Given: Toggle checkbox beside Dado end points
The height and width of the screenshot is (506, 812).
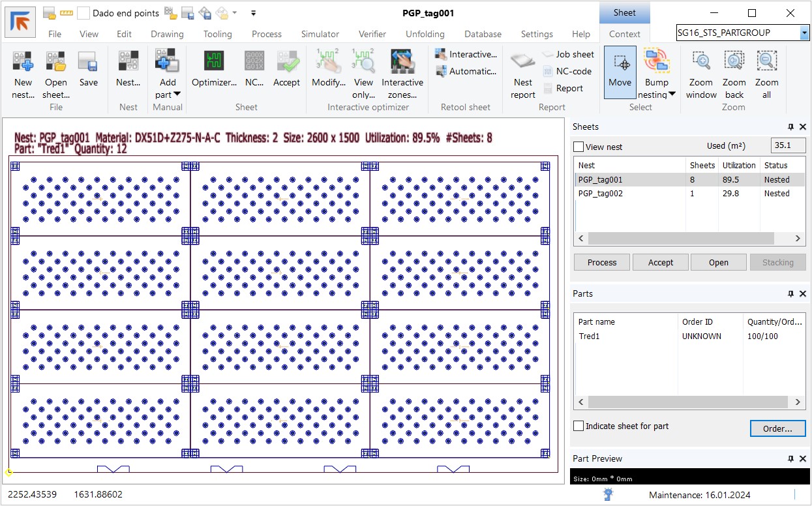Looking at the screenshot, I should pos(83,13).
